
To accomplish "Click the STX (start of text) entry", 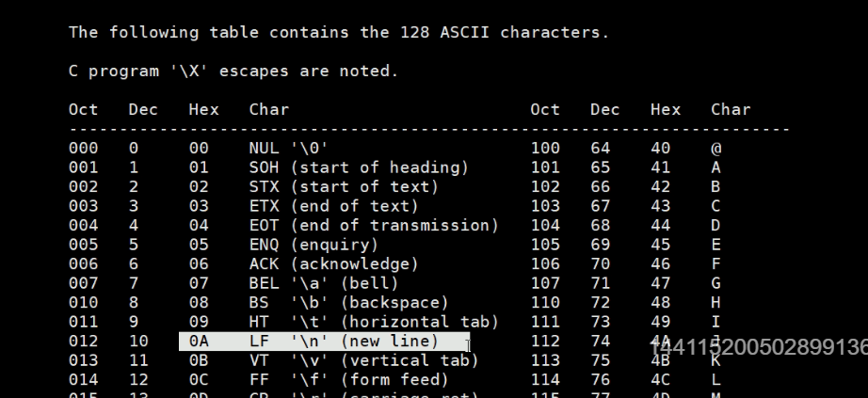I will 344,187.
